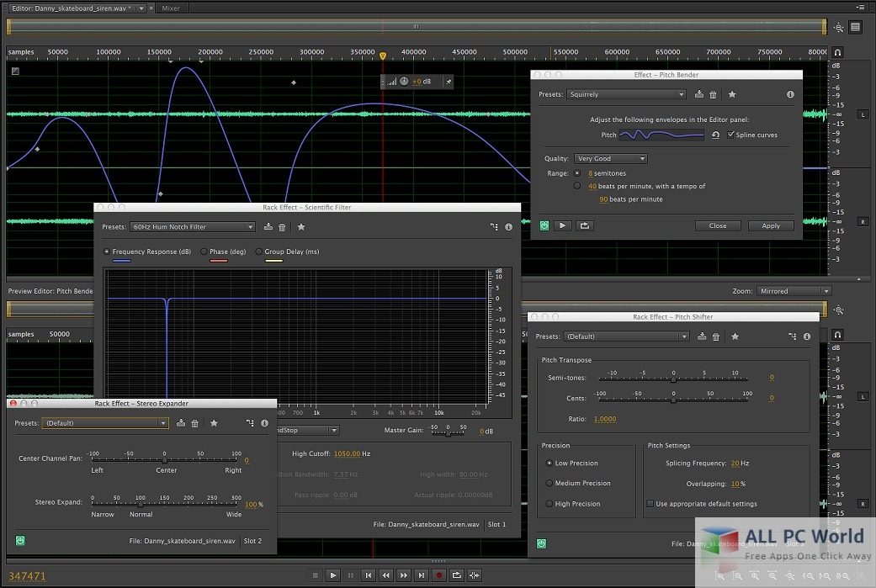Save preset icon in Pitch Shifter window
The height and width of the screenshot is (588, 876).
702,336
